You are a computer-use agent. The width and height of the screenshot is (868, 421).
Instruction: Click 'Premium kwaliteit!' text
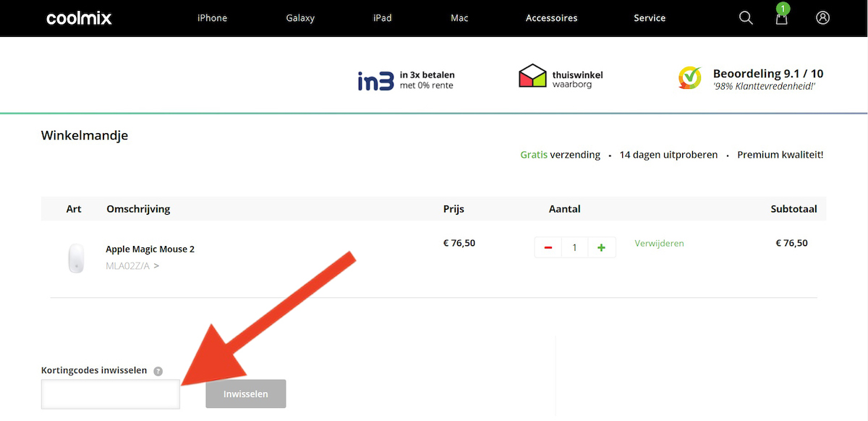pos(780,155)
